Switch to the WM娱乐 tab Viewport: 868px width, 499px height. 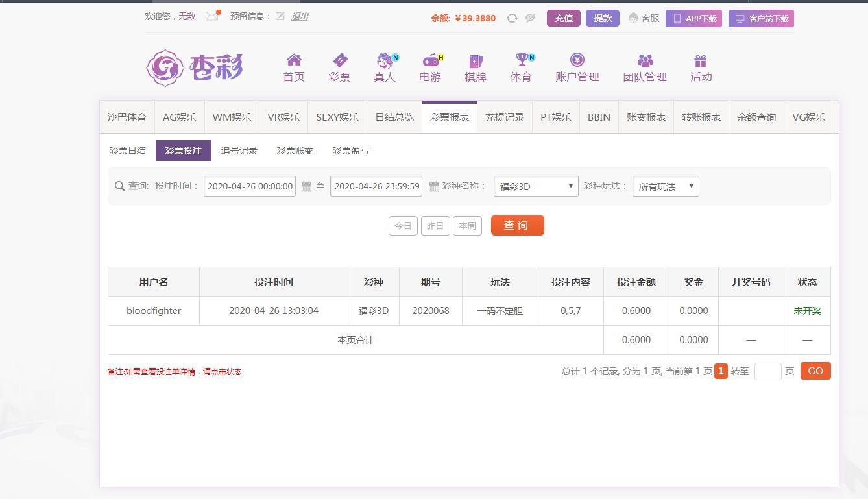point(232,117)
